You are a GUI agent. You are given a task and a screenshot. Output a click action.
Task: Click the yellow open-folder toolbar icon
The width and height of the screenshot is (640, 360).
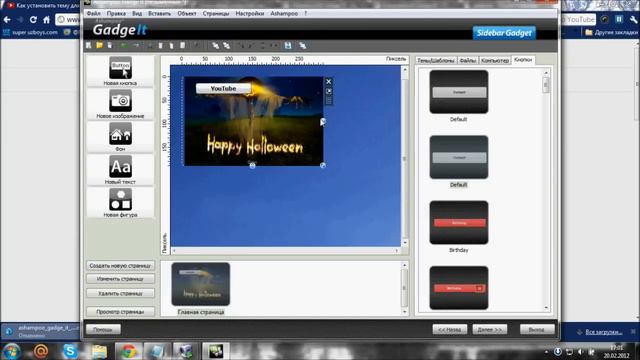[x=99, y=45]
